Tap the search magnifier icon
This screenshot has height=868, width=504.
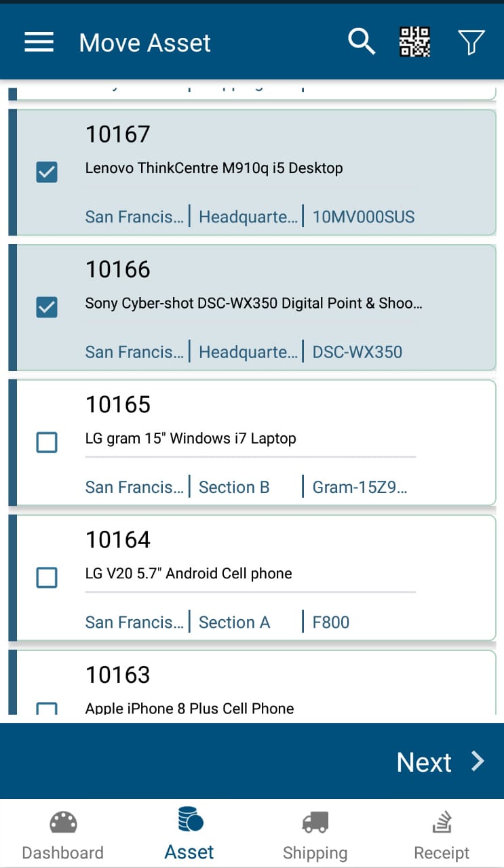[x=362, y=42]
